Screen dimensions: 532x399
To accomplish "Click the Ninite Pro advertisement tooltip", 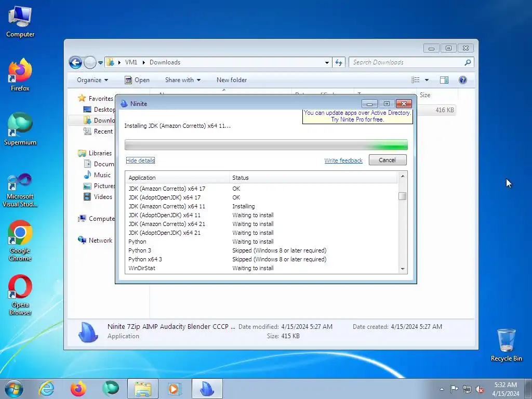I will click(357, 116).
